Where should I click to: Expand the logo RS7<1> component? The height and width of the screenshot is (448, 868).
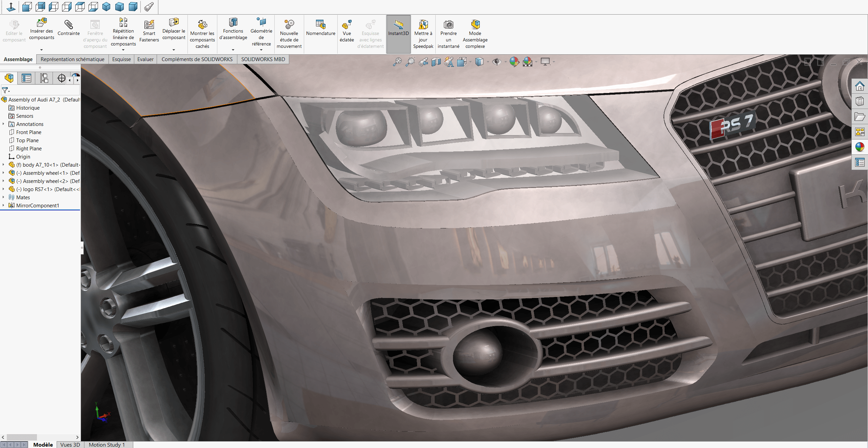point(3,189)
